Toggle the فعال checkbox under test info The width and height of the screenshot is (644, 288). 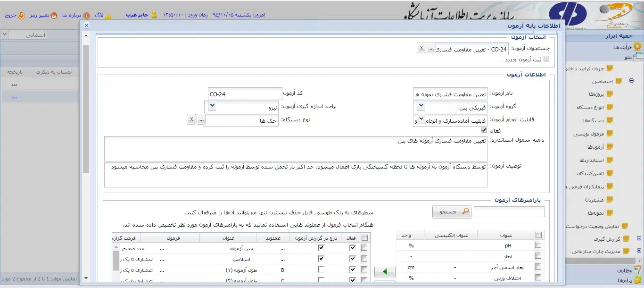(x=484, y=130)
